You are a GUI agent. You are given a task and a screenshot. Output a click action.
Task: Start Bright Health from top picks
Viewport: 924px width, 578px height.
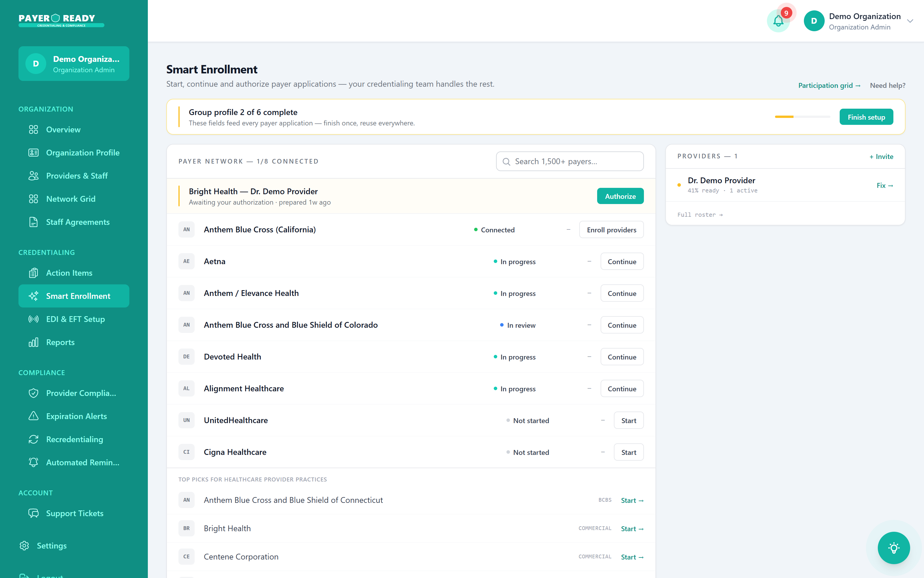(x=632, y=529)
